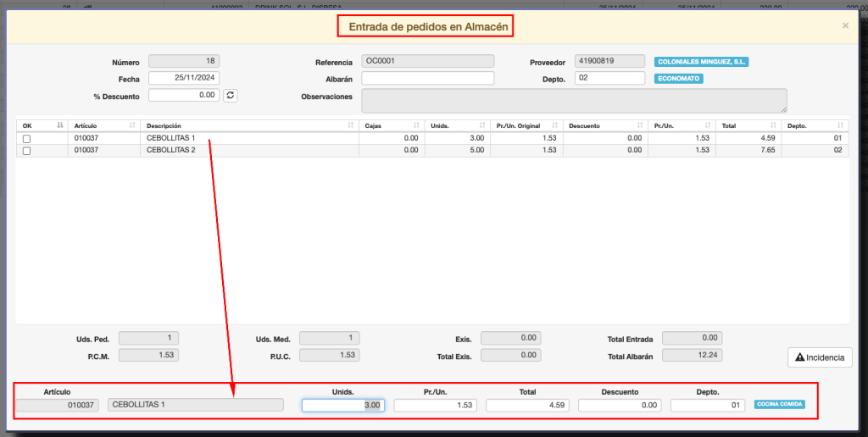Tick the OK checkbox for CEBOLLITAS 2
The image size is (868, 437).
pyautogui.click(x=27, y=151)
